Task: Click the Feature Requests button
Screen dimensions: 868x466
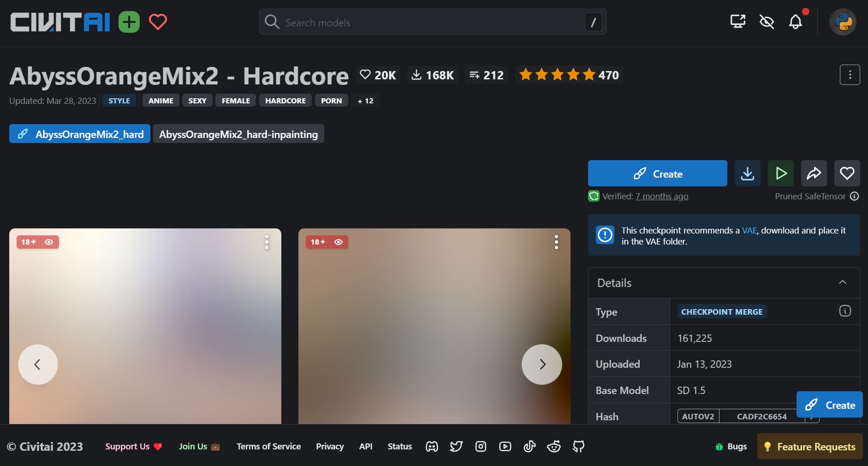Action: (x=810, y=446)
